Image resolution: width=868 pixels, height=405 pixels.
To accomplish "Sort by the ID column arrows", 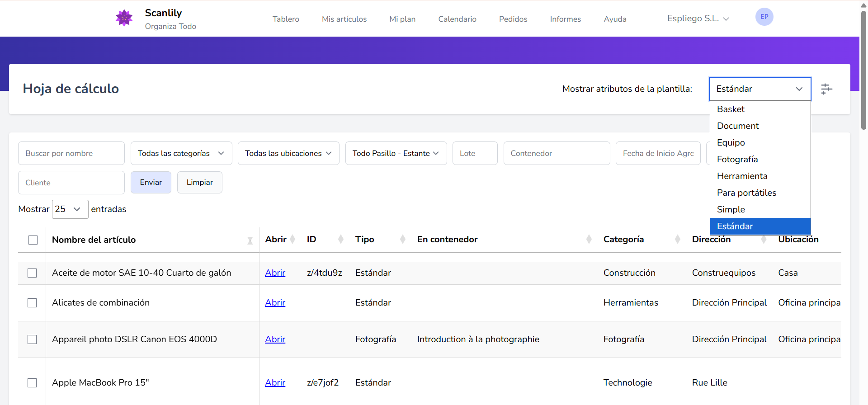I will pos(341,240).
